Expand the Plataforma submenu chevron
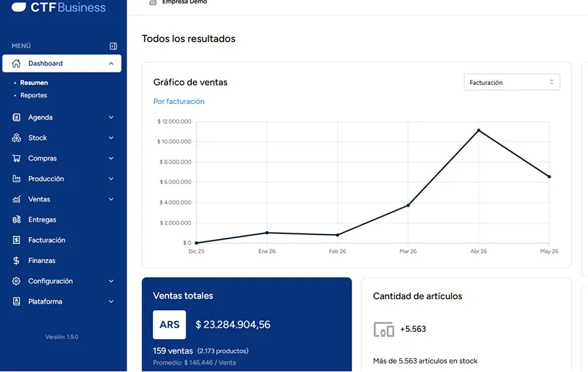 [111, 301]
